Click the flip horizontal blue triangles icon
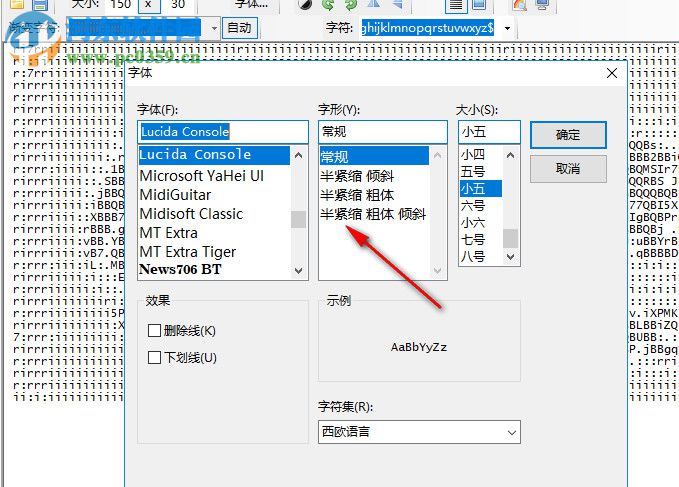679x487 pixels. 374,4
